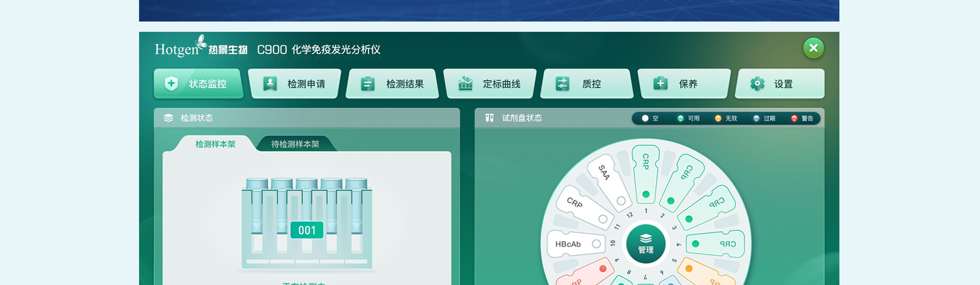This screenshot has height=285, width=980.
Task: Close the analyzer window with the green X
Action: tap(813, 48)
